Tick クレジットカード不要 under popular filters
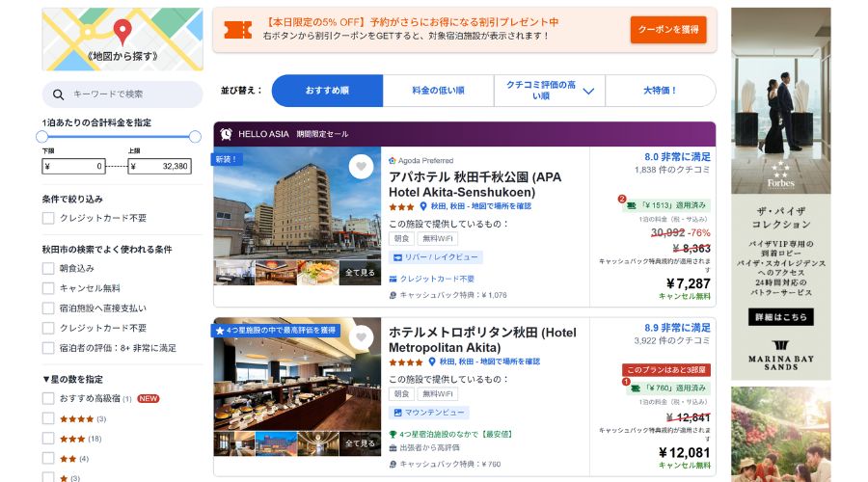Screen dimensions: 868x482 (x=48, y=328)
